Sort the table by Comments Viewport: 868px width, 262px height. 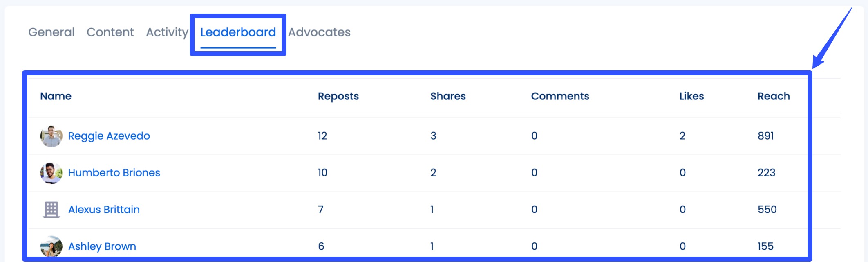click(560, 96)
